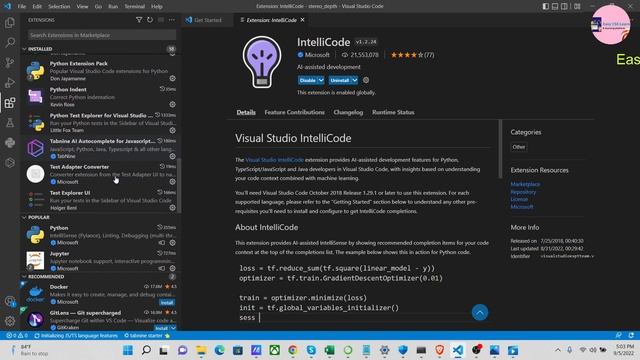Open the Runtime Status tab

tap(393, 112)
